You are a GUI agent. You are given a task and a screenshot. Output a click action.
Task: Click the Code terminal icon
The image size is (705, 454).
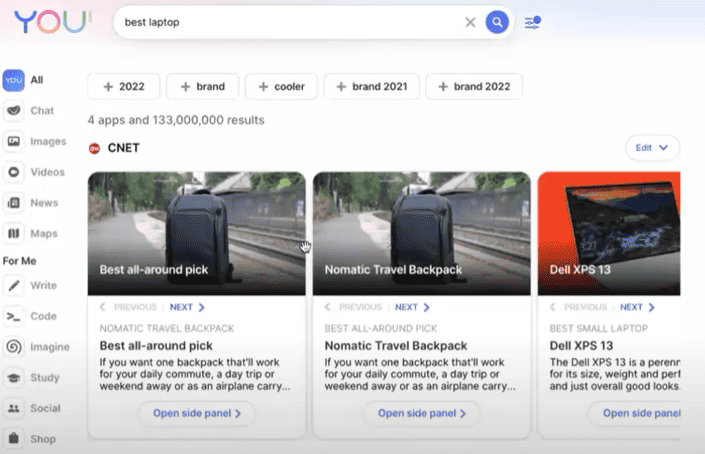[14, 316]
